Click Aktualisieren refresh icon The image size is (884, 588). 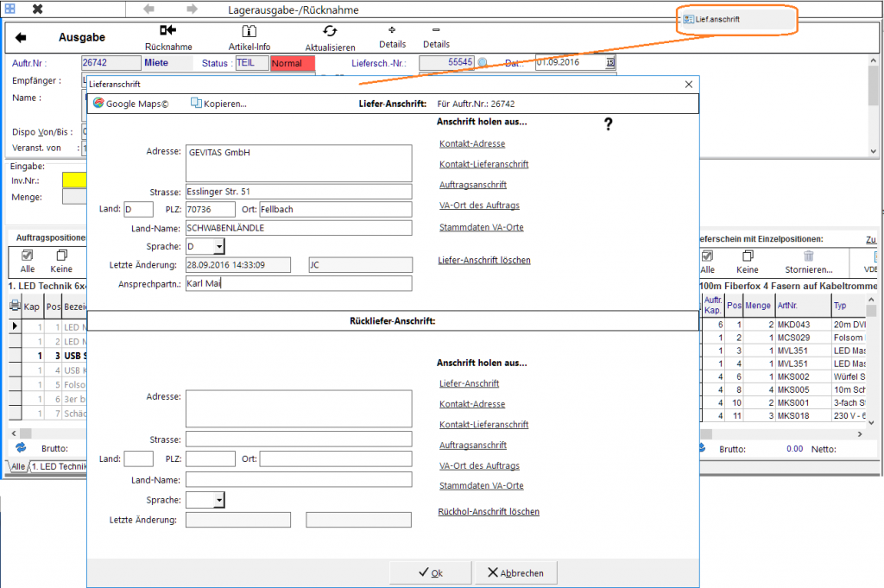[330, 31]
